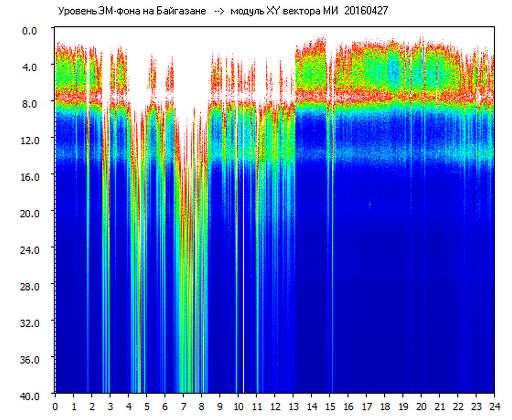
Task: Select hour 15 on the horizontal axis
Action: point(330,406)
